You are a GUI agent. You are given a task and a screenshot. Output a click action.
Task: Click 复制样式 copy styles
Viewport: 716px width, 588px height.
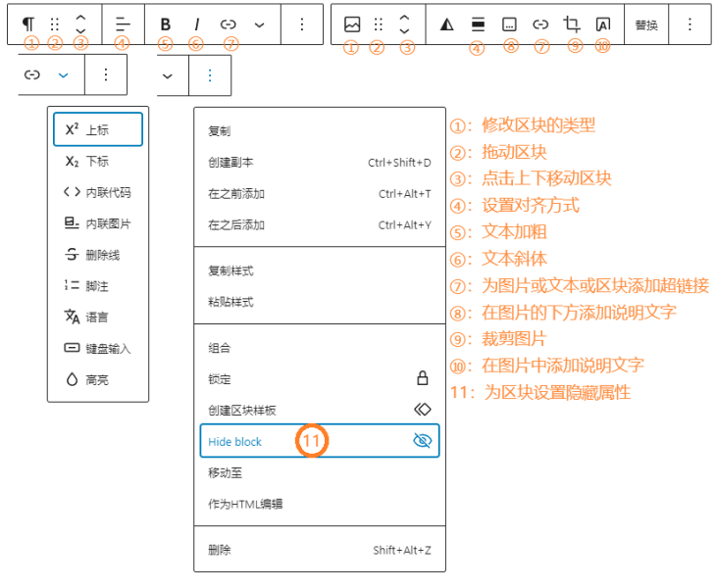[320, 270]
